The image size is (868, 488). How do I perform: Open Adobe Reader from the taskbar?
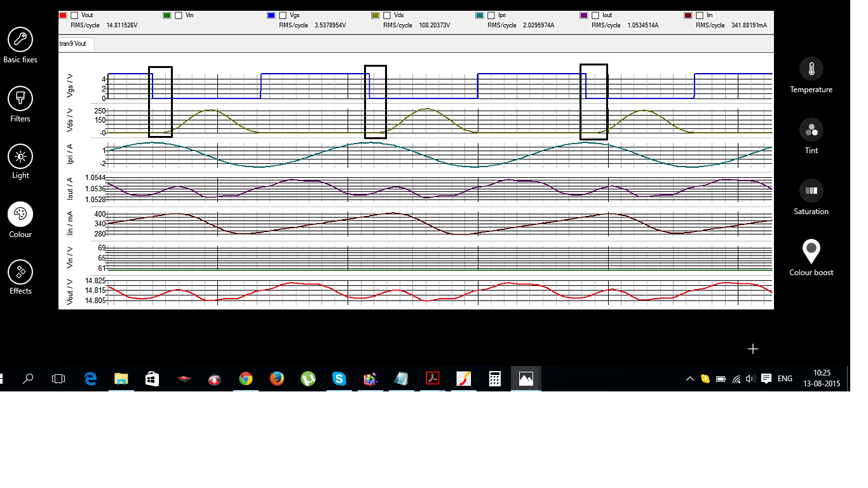click(433, 379)
